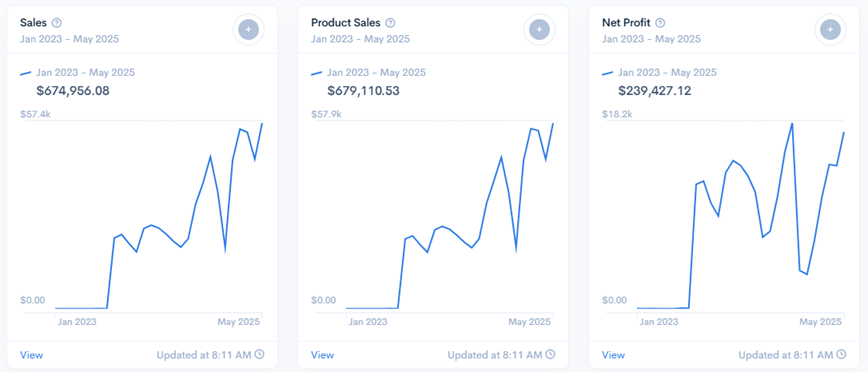Click the $0.00 axis label in Net Profit chart
Screen dimensions: 868x372
tap(614, 301)
